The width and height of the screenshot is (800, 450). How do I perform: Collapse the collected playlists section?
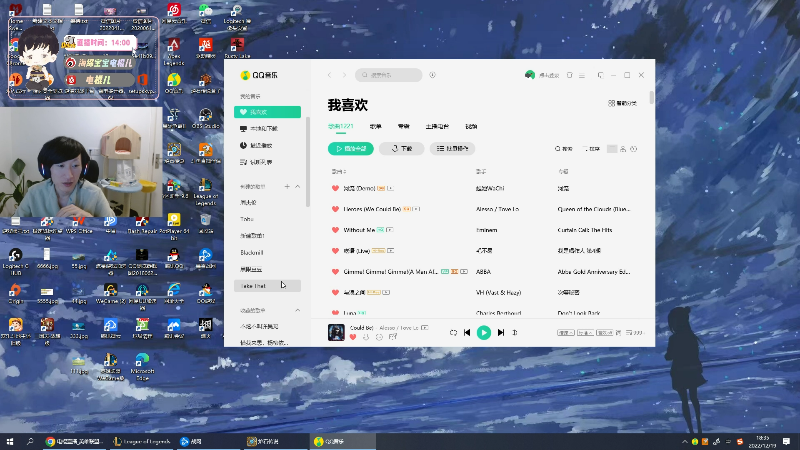click(297, 310)
